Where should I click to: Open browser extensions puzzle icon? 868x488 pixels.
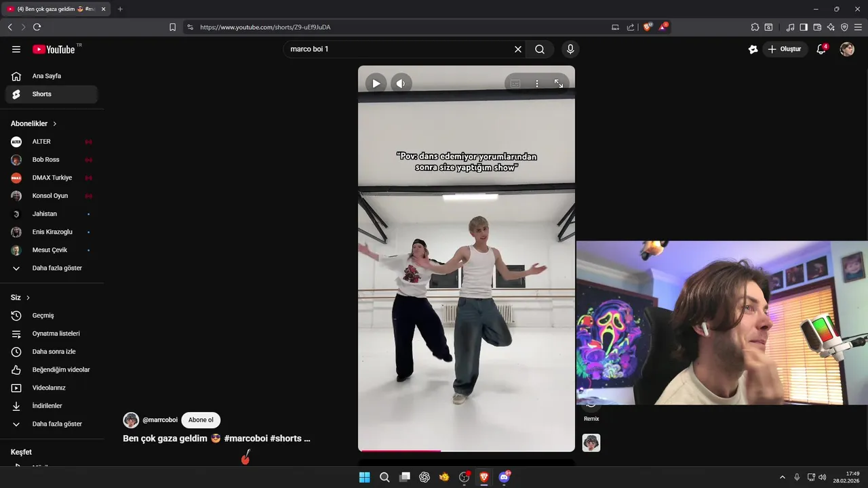[755, 27]
